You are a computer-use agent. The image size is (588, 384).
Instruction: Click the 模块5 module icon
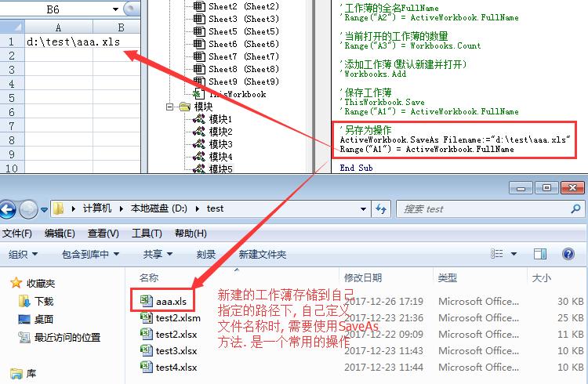point(199,168)
